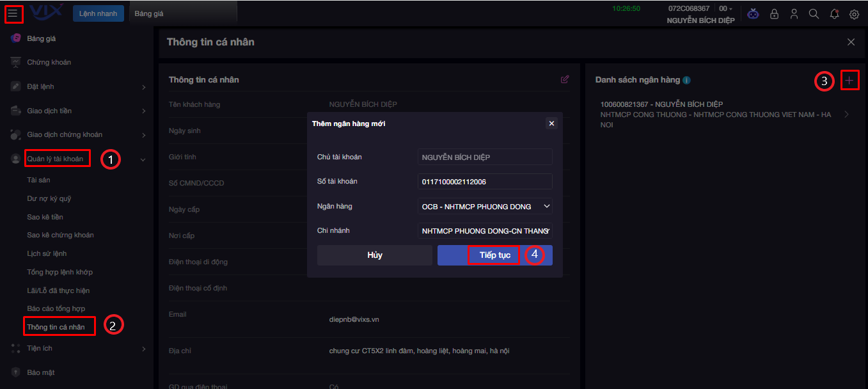The image size is (868, 389).
Task: Click the Lệnh nhanh button
Action: (x=99, y=13)
